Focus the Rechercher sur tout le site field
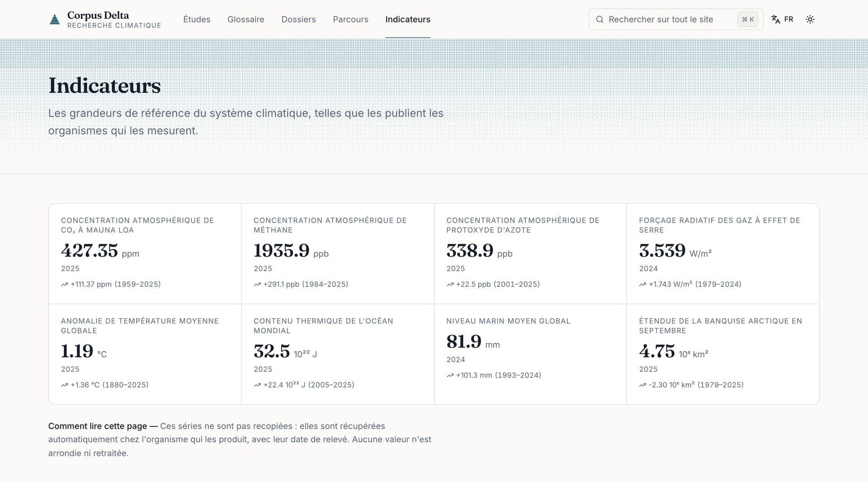 tap(676, 19)
